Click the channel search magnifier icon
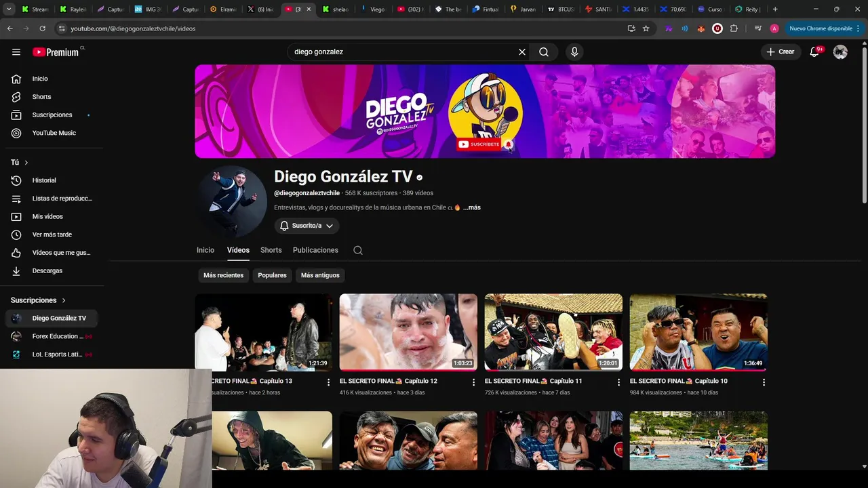The width and height of the screenshot is (868, 488). pos(358,250)
